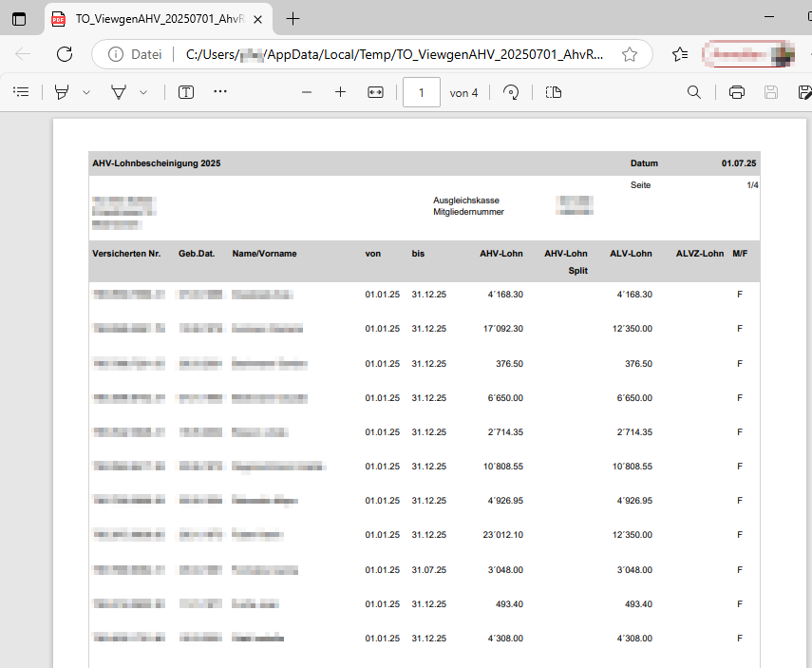
Task: Close the TO_ViewgenAHV PDF tab
Action: coord(258,20)
